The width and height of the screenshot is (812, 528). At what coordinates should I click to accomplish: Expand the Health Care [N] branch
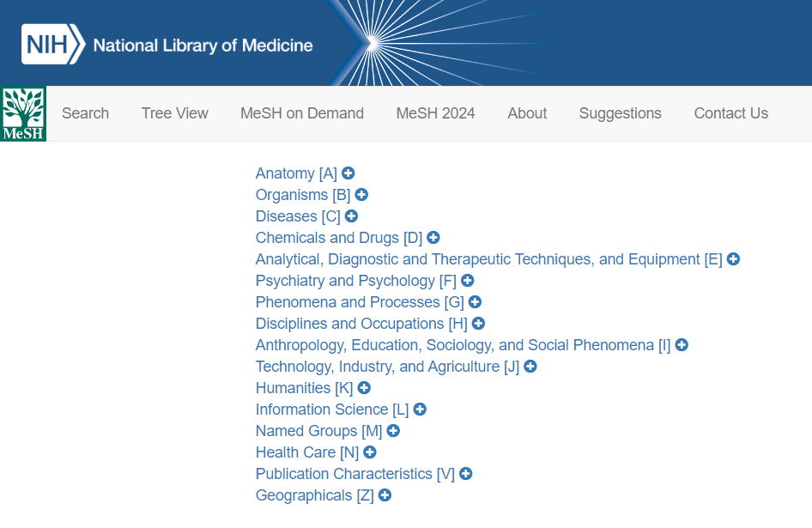[x=369, y=452]
